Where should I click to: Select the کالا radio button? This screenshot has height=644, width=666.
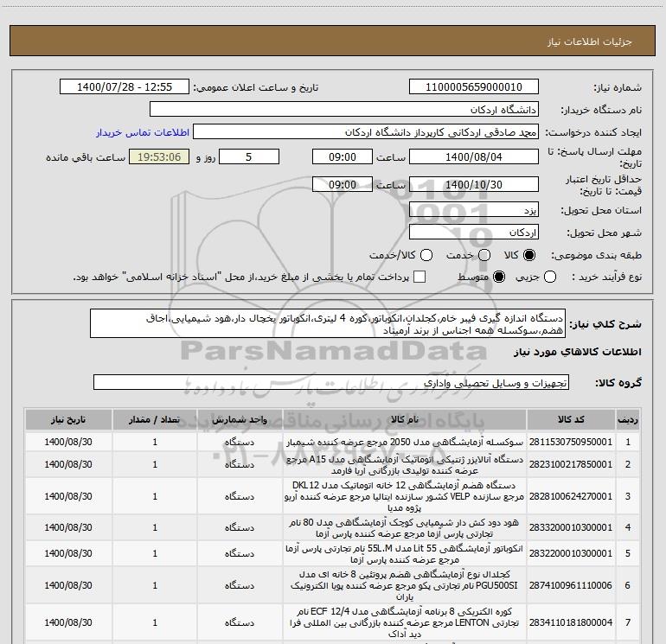pyautogui.click(x=529, y=255)
